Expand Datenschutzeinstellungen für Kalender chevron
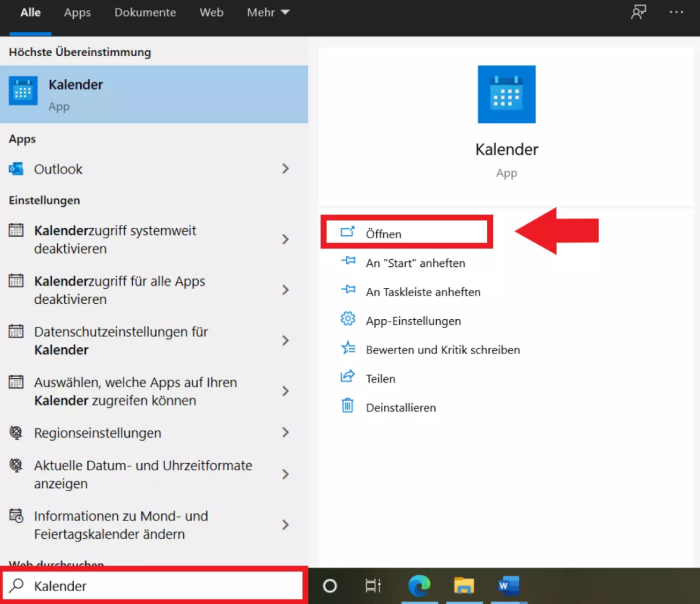 (285, 341)
